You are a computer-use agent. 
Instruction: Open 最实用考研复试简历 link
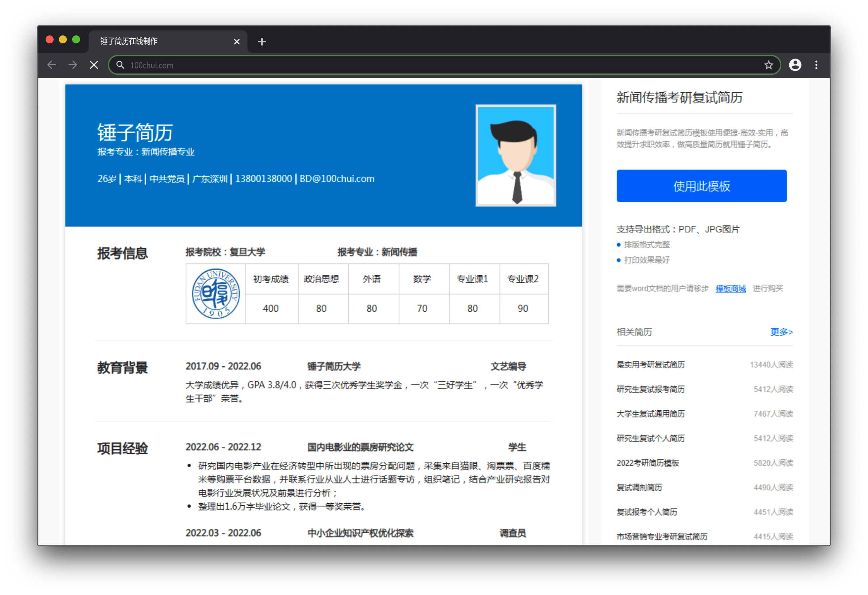650,365
